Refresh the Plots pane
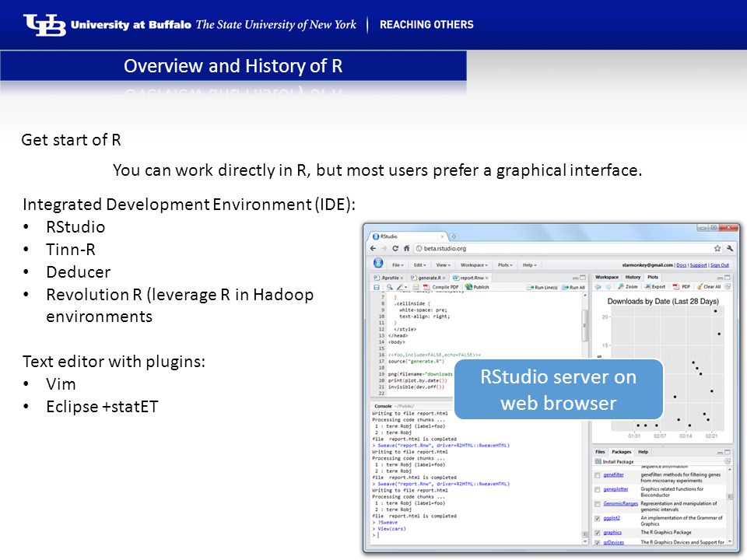Viewport: 747px width, 560px height. (728, 287)
